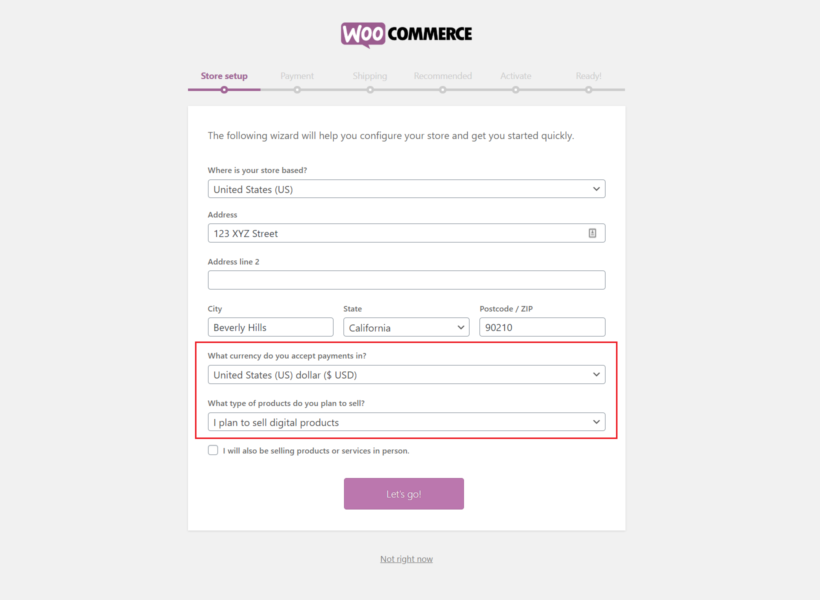Enable selling products or services in person

click(213, 450)
